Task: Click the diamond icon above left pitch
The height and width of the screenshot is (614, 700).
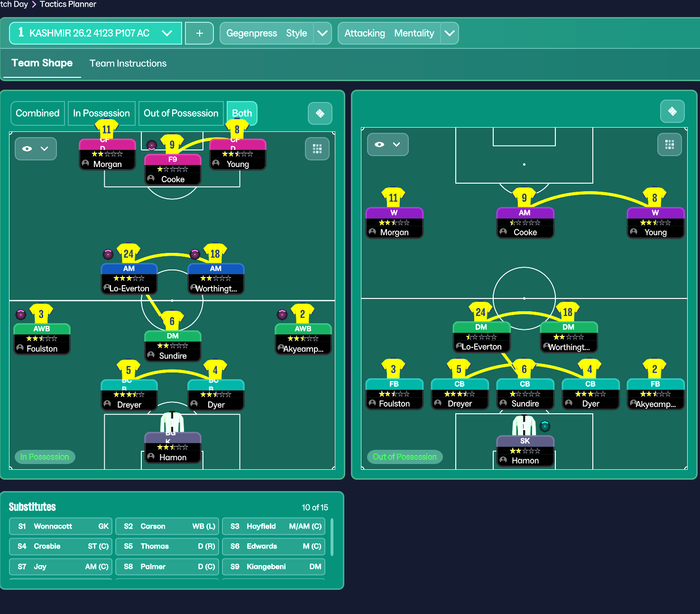Action: point(320,113)
